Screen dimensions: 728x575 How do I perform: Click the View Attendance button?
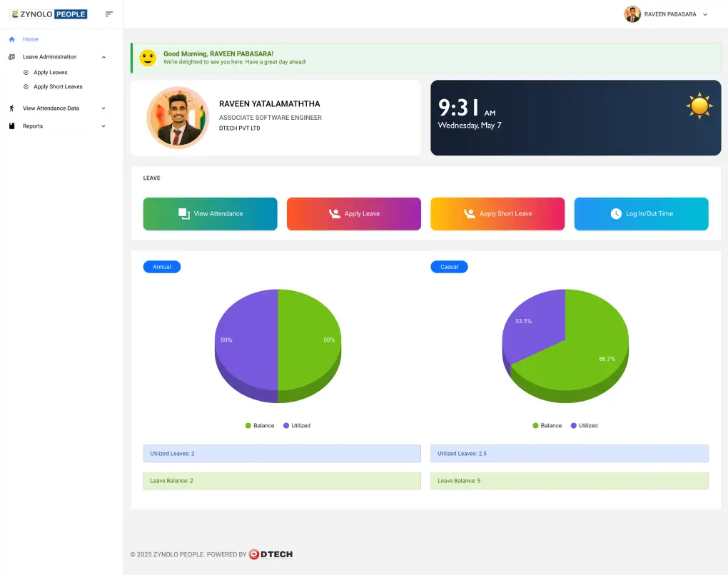[x=210, y=213]
